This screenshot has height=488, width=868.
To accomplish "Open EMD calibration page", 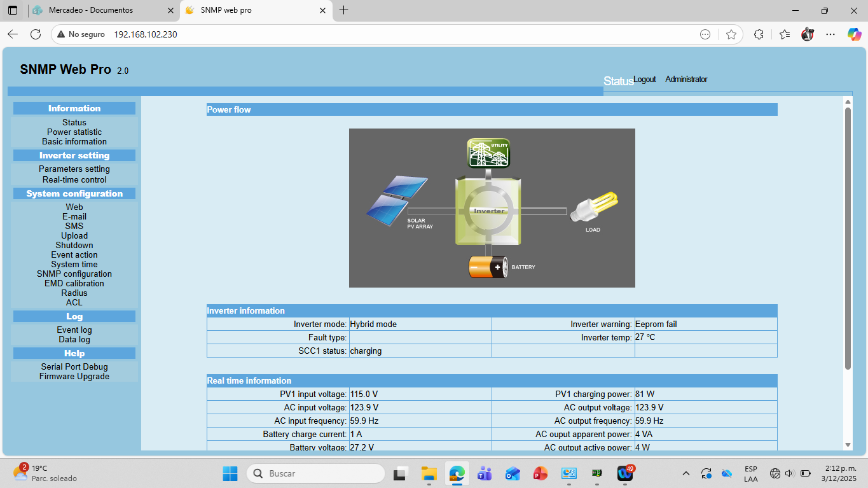I will 74,283.
